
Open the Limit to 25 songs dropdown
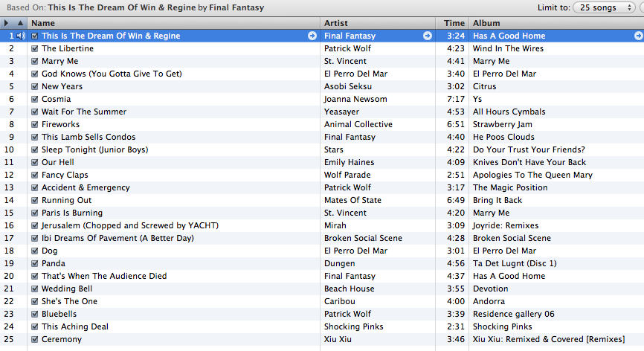pos(604,7)
